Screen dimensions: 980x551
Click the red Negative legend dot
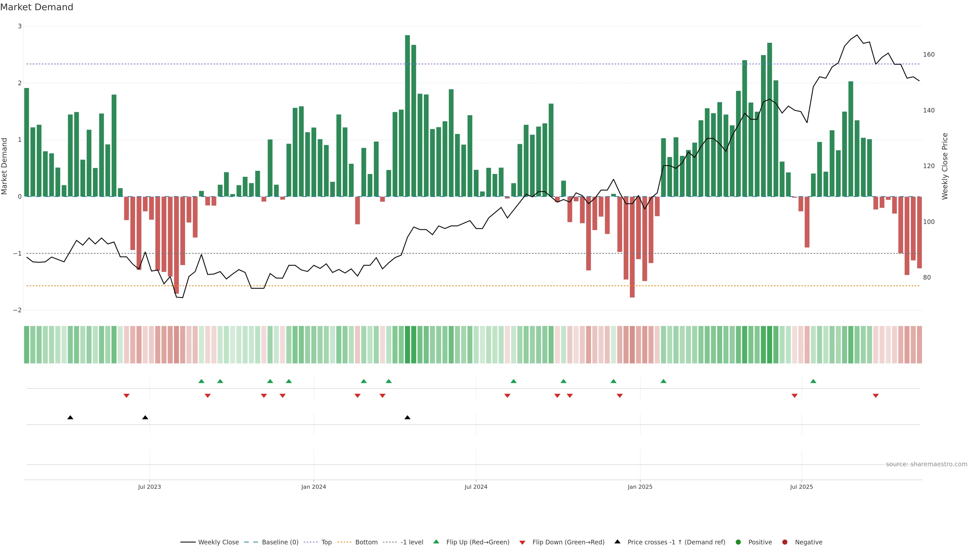tap(785, 542)
